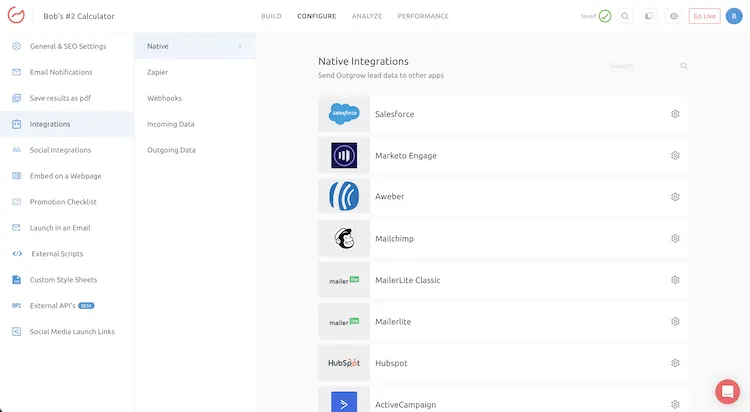
Task: Open MailerLite Classic settings gear
Action: point(675,280)
